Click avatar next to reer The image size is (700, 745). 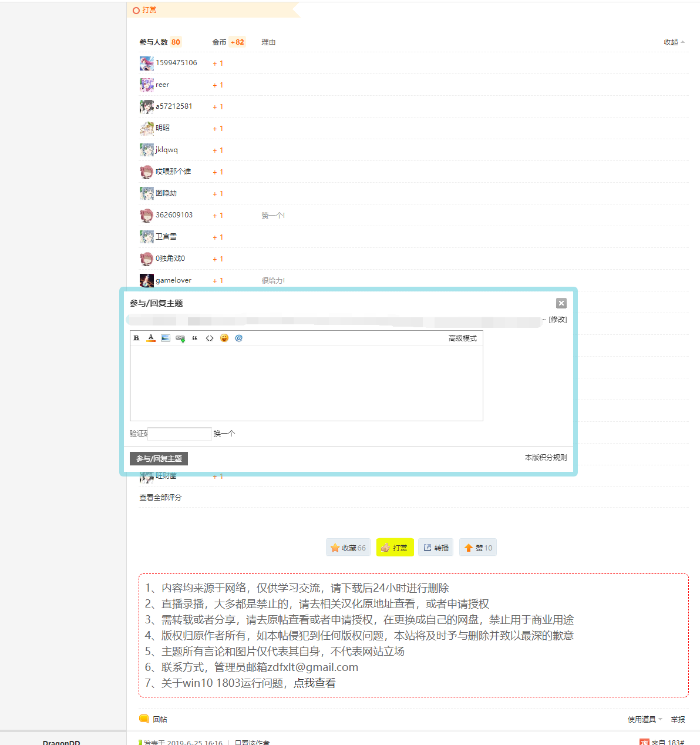pos(147,85)
